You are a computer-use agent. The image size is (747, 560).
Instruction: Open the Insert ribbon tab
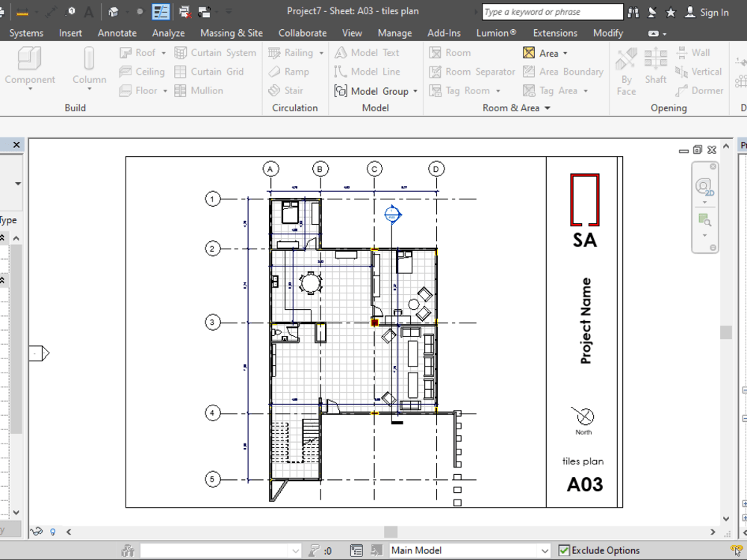[x=70, y=33]
